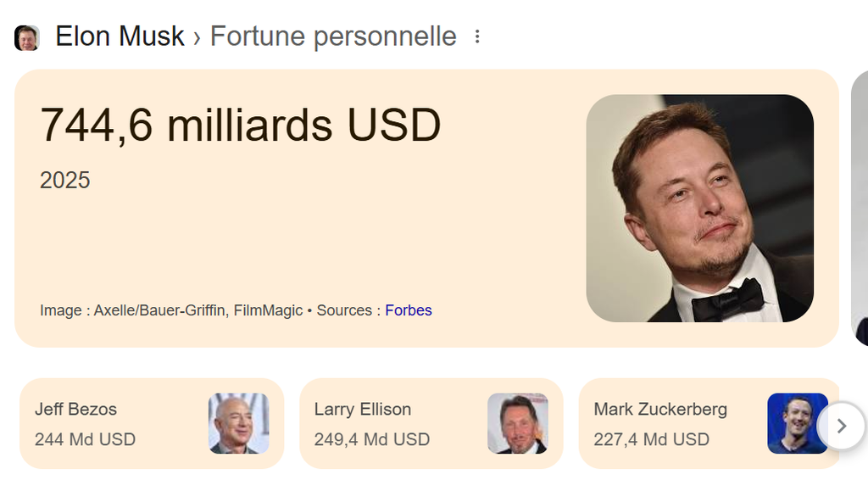Image resolution: width=868 pixels, height=491 pixels.
Task: Click the Axelle/Bauer-Griffin, FilmMagic image credit
Action: 198,310
